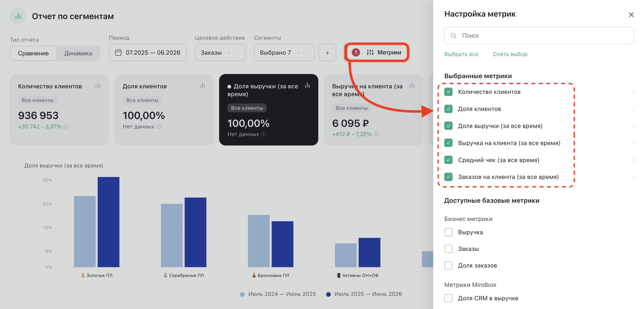The image size is (644, 309).
Task: Grab drag handle of Выручка на клиента row
Action: point(634,143)
